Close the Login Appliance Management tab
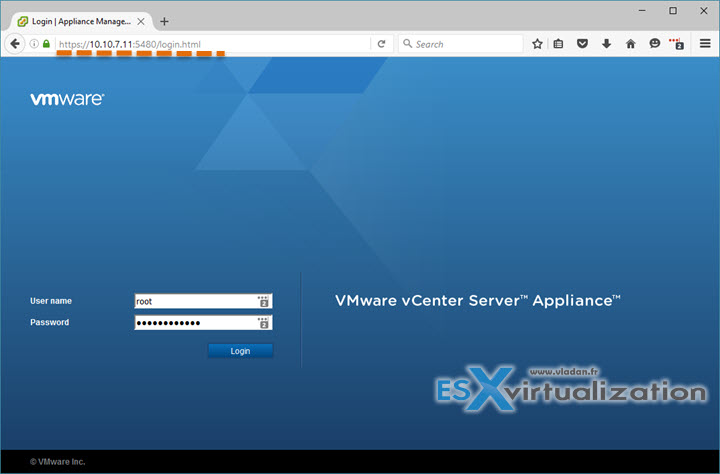720x474 pixels. 141,22
